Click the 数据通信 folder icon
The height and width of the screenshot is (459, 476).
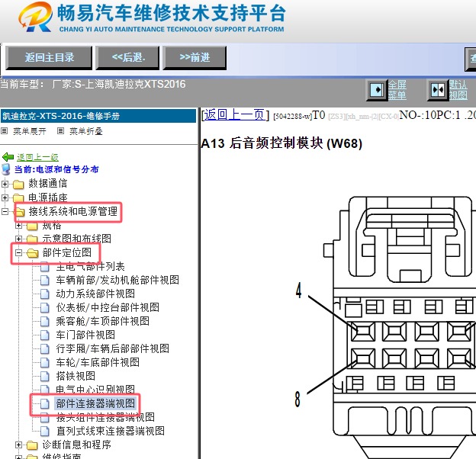pyautogui.click(x=18, y=185)
